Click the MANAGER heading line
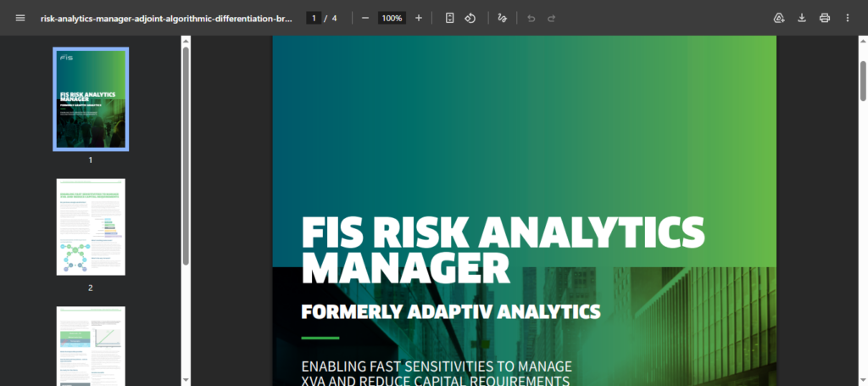Image resolution: width=868 pixels, height=386 pixels. [x=406, y=268]
